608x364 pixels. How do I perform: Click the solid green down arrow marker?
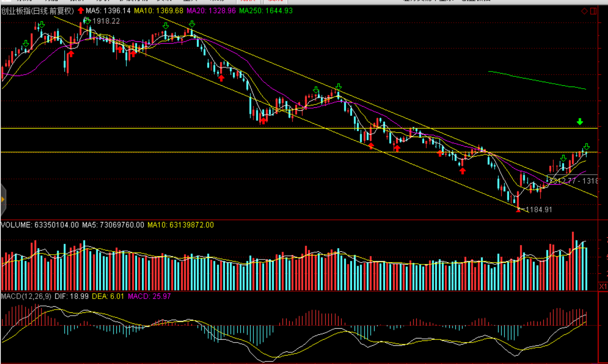tap(579, 122)
